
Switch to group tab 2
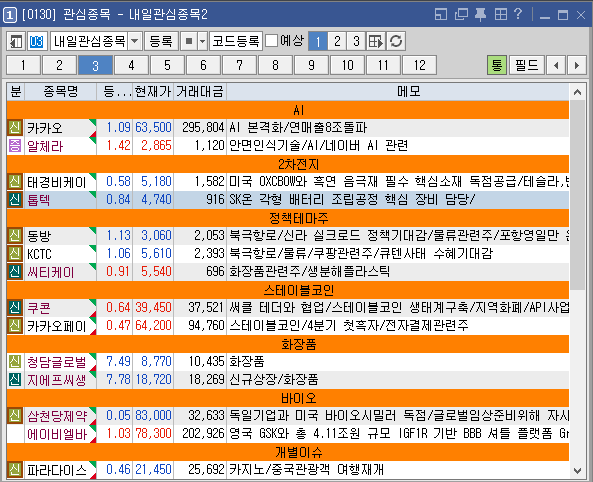point(59,65)
